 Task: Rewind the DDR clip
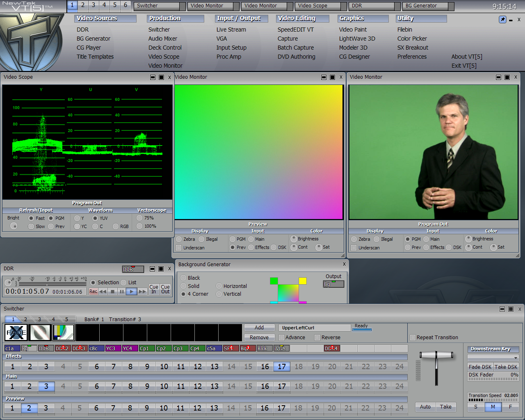click(103, 292)
